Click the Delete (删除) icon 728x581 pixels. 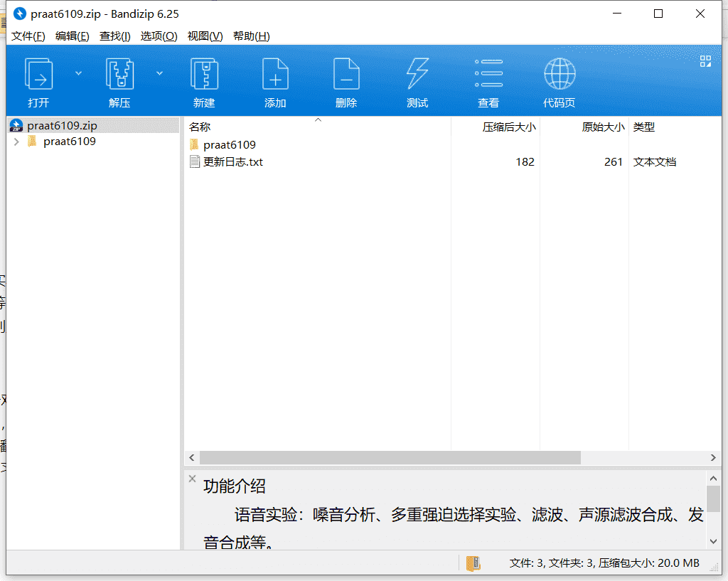coord(346,74)
